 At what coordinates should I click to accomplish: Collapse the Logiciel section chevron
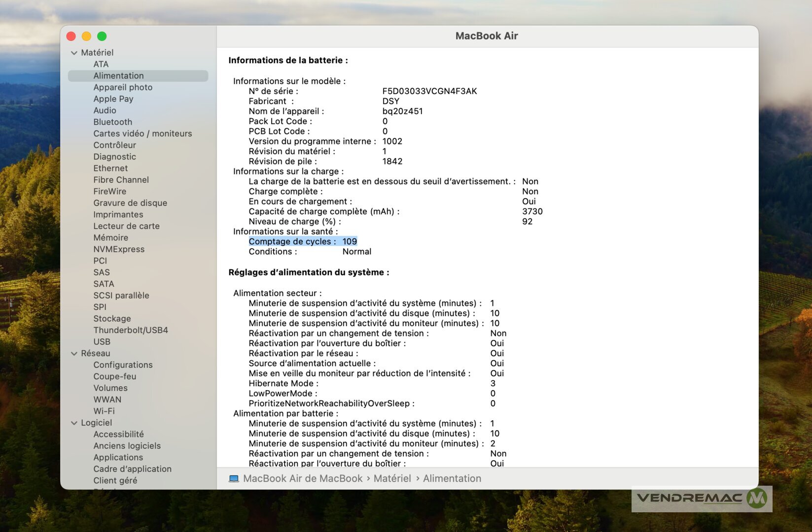coord(74,423)
